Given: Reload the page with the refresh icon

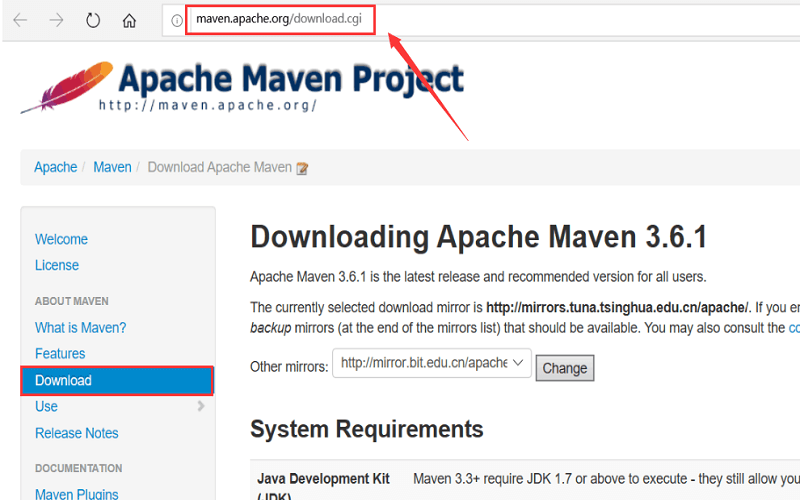Looking at the screenshot, I should 93,20.
